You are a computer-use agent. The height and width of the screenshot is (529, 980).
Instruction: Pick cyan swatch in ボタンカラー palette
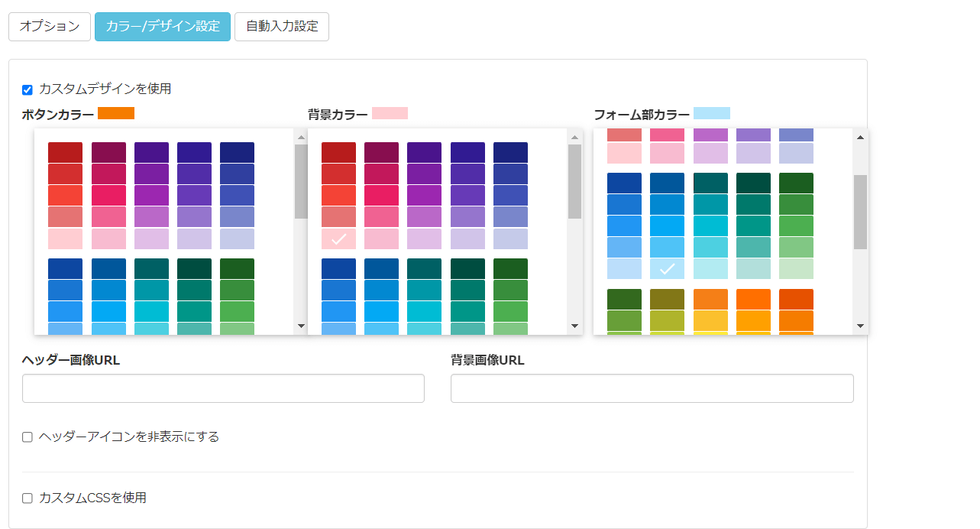click(x=151, y=312)
